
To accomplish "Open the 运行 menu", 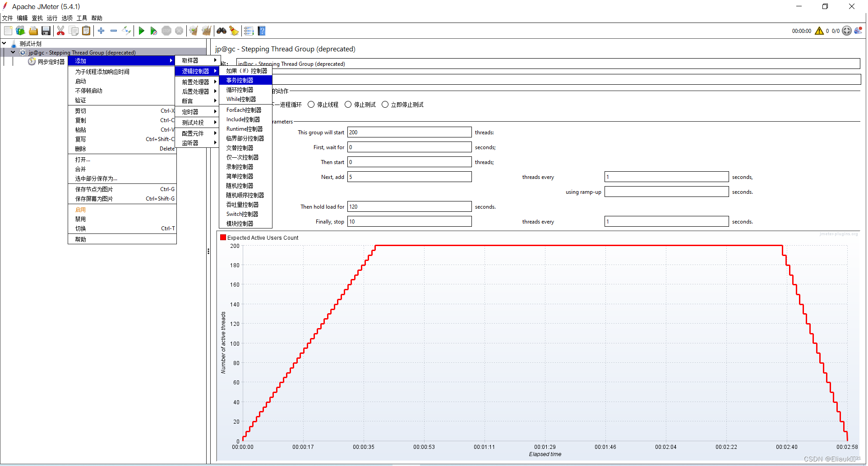I will point(52,18).
